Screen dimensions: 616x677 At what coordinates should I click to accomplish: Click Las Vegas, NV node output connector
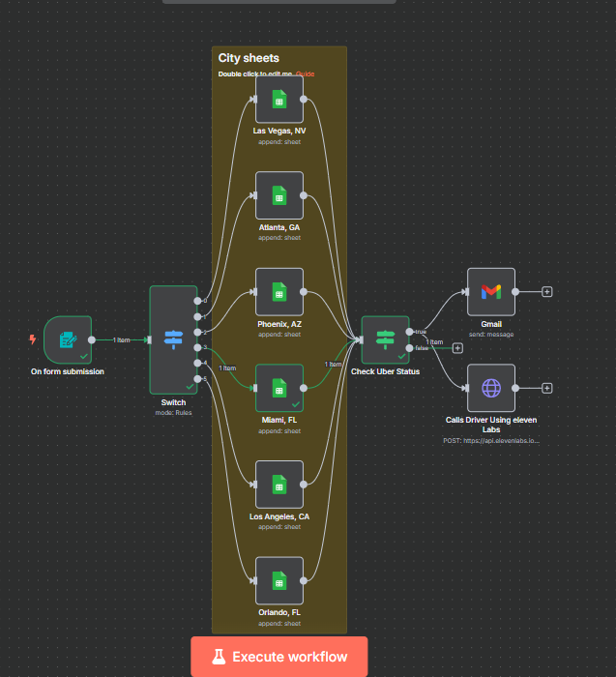pos(304,100)
